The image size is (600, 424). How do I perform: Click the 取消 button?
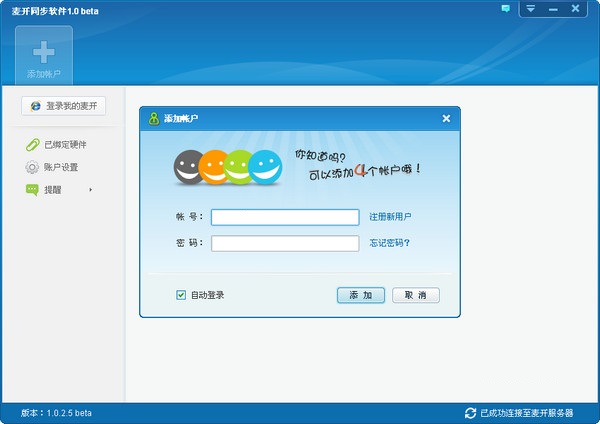point(416,295)
